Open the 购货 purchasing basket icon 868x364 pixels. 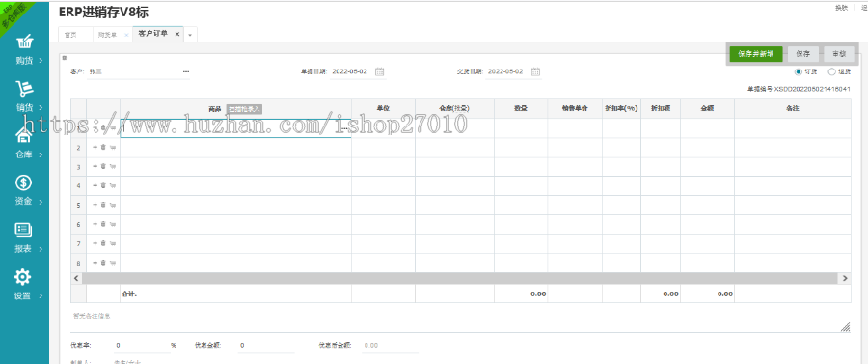coord(24,42)
